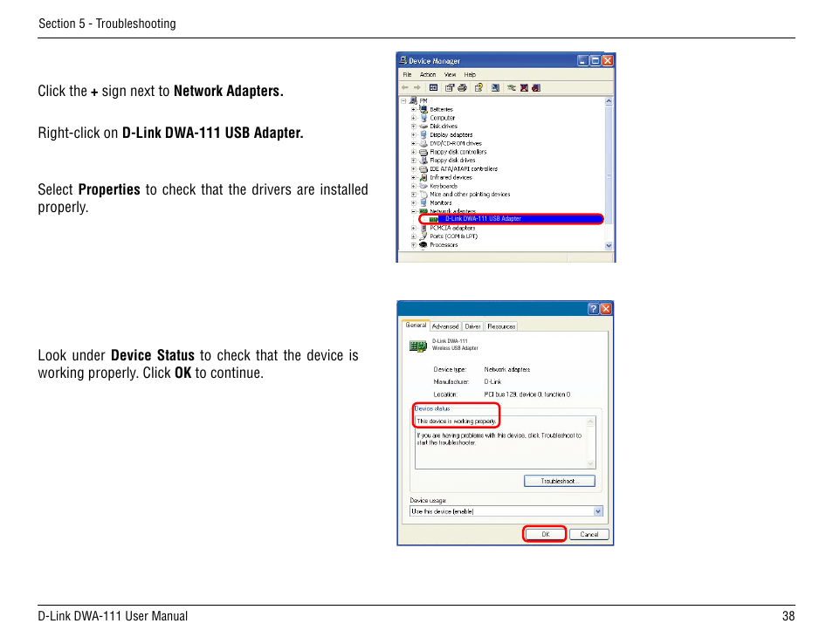The image size is (833, 644).
Task: Click the Disable device toolbar icon
Action: [x=536, y=87]
